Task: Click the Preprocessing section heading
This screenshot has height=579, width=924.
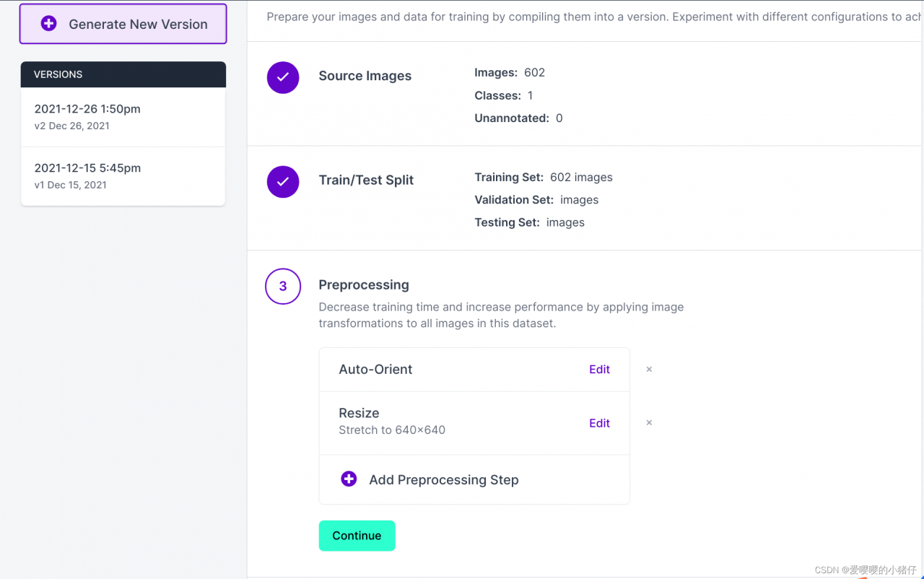Action: tap(364, 284)
